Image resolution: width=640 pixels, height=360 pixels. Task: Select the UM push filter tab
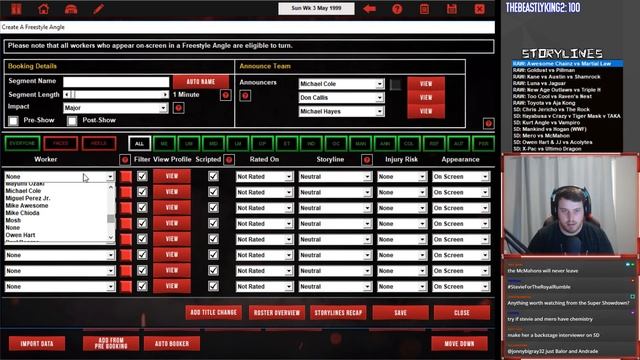pos(189,143)
